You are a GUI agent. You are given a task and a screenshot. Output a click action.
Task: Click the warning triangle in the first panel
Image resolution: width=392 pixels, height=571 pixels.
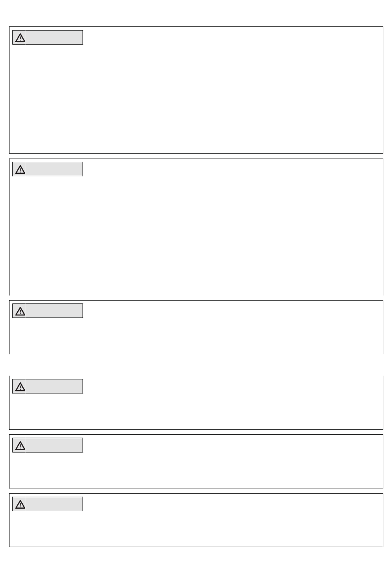click(20, 38)
